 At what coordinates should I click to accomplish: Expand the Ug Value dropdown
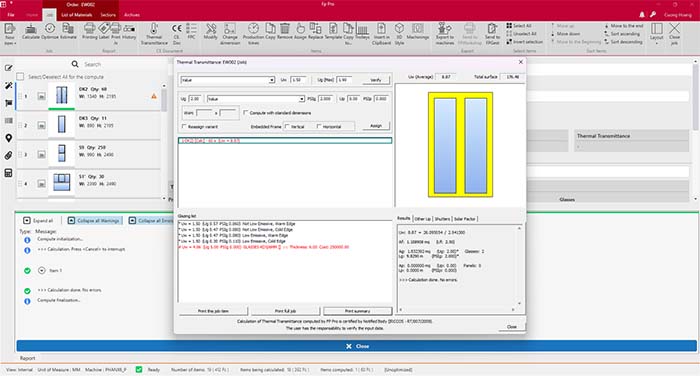tap(255, 99)
